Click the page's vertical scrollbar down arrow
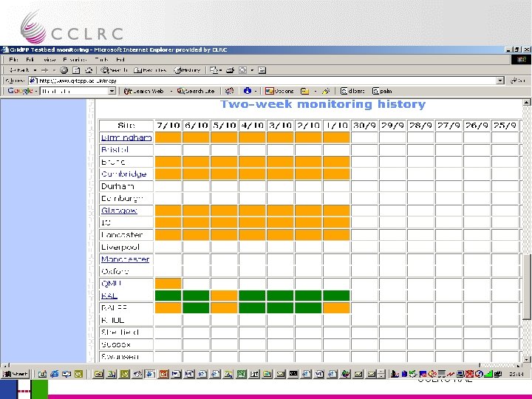The image size is (532, 399). point(526,359)
